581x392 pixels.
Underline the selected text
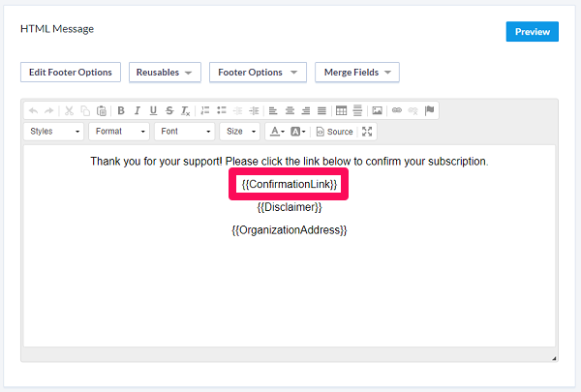153,110
